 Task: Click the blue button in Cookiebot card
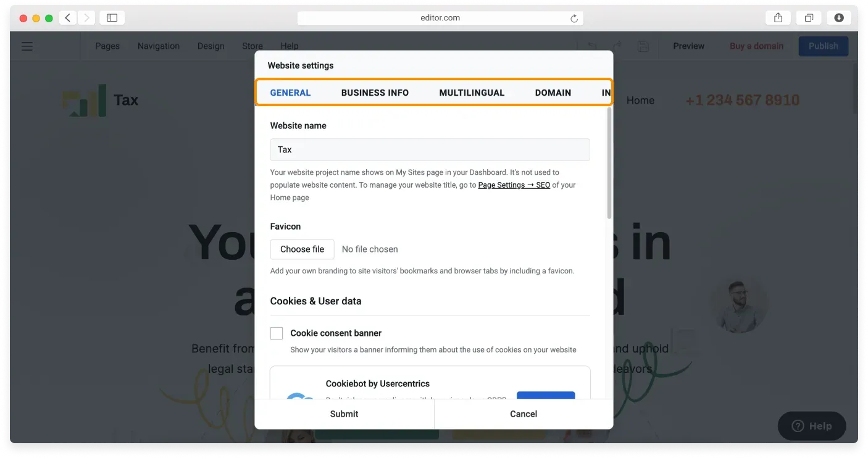click(546, 395)
